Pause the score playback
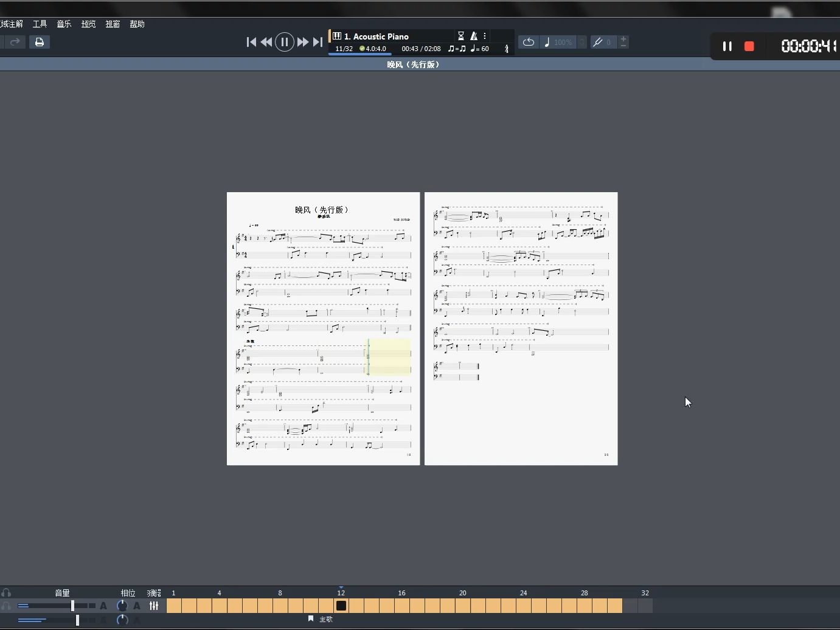Viewport: 840px width, 630px height. 284,42
